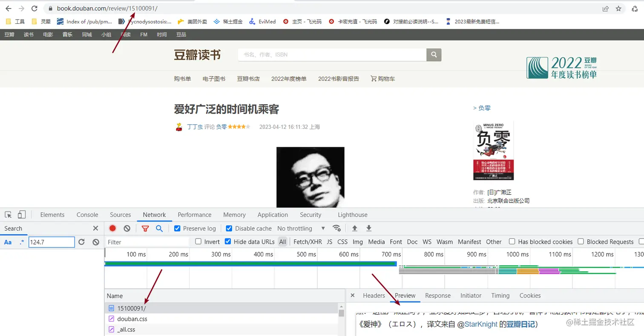This screenshot has width=644, height=336.
Task: Toggle the network filter funnel icon
Action: [x=145, y=228]
